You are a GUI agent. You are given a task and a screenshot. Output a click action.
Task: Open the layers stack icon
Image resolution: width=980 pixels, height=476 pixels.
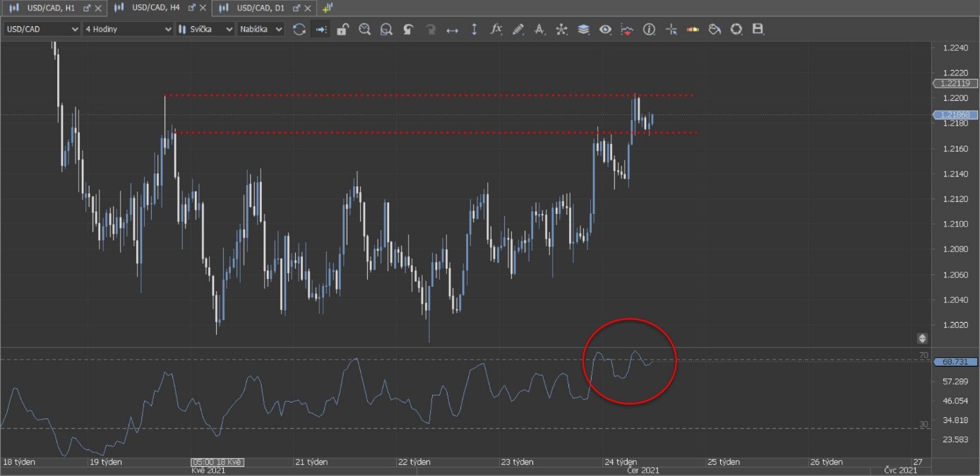point(583,30)
